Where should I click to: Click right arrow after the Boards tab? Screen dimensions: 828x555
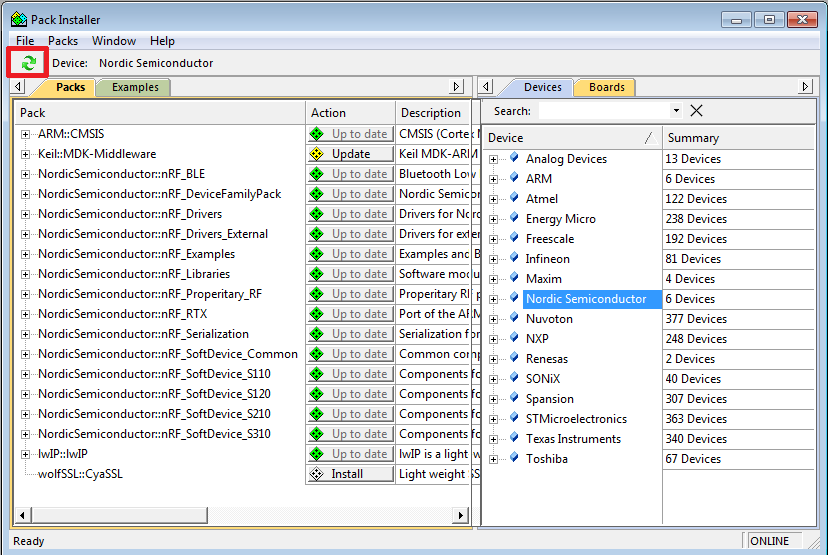[805, 87]
